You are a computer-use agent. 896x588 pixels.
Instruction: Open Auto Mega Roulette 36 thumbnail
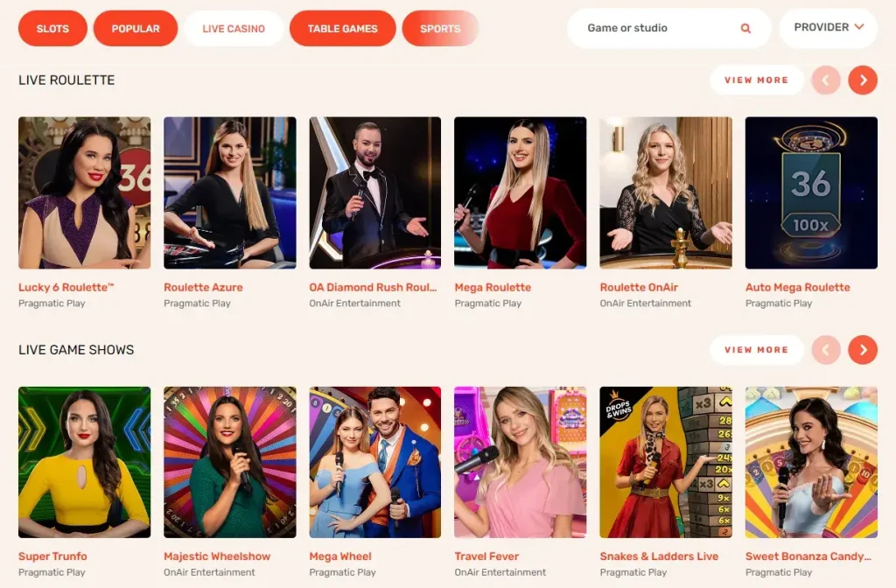click(x=811, y=192)
